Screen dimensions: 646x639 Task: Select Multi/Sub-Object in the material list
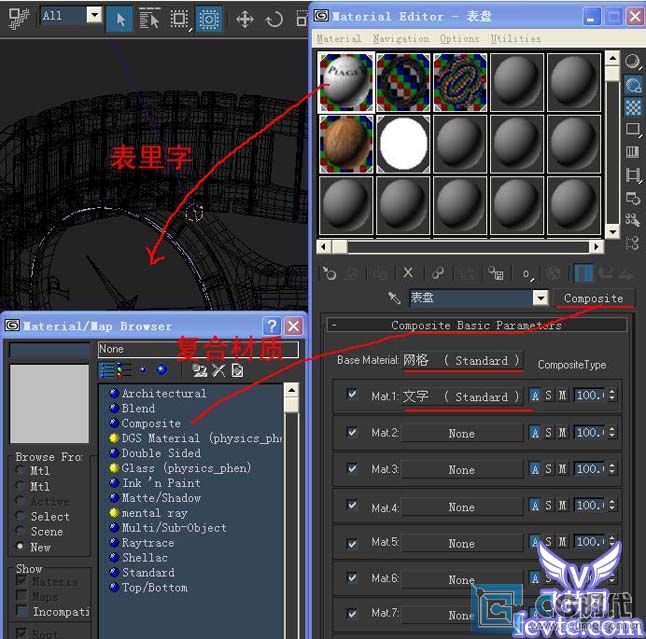[174, 528]
